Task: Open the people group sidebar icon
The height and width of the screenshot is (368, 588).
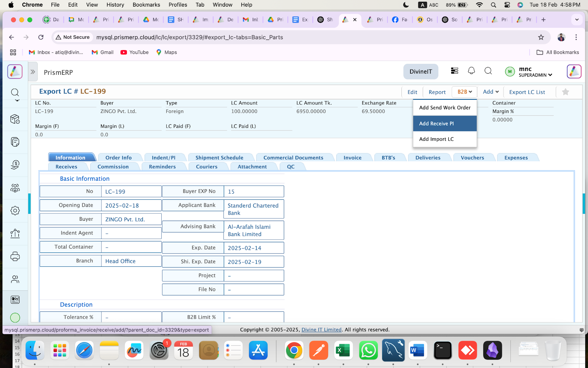Action: 15,188
